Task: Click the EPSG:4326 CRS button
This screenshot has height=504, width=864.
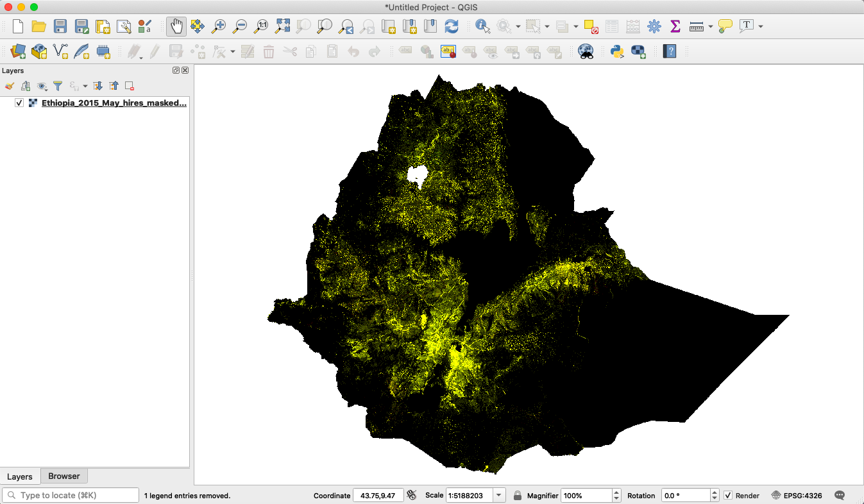Action: (797, 496)
